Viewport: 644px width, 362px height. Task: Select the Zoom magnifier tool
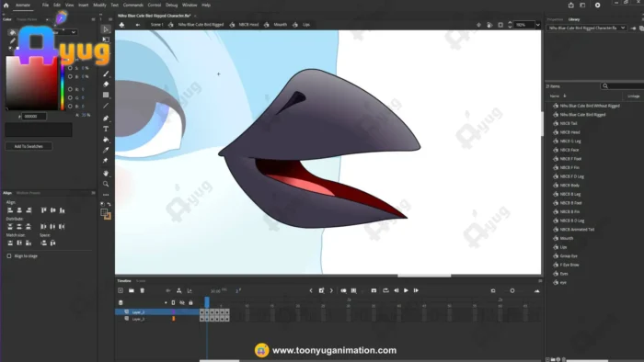click(106, 184)
